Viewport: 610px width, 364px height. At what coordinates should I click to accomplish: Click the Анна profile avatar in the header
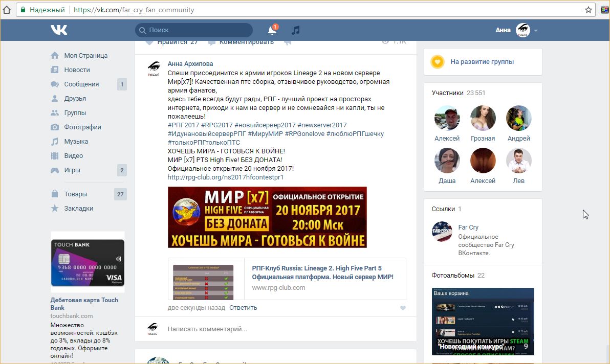(523, 30)
